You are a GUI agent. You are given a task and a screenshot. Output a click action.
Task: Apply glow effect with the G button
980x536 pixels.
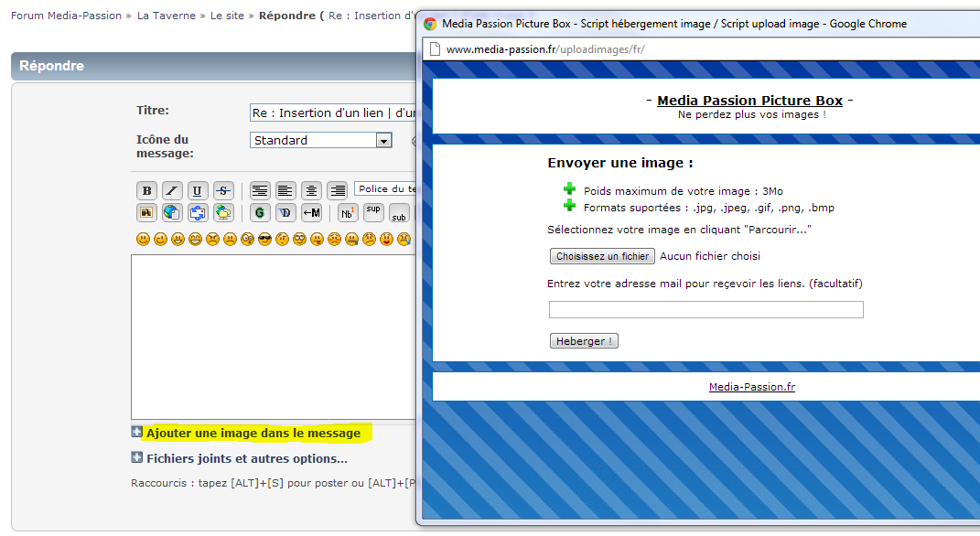tap(260, 212)
